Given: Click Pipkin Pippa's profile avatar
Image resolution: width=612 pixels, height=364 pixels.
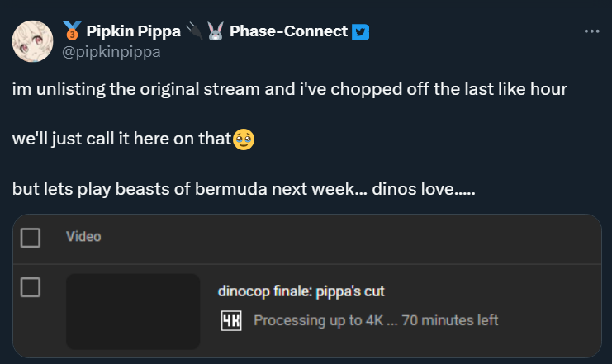Looking at the screenshot, I should click(34, 40).
